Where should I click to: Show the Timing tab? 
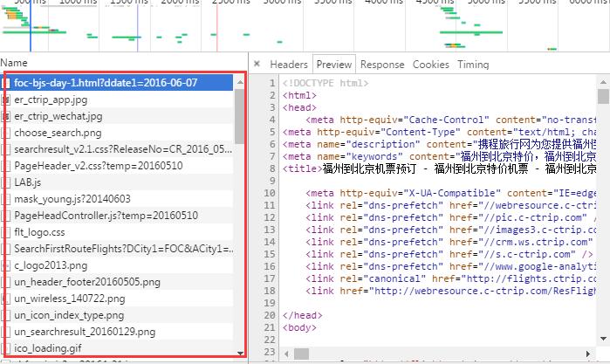pos(473,65)
